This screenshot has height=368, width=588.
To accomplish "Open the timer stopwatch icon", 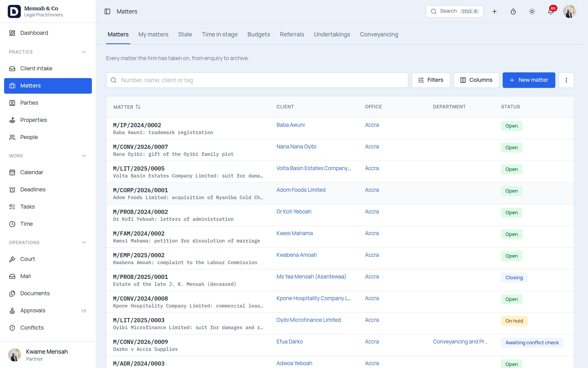I will tap(513, 11).
